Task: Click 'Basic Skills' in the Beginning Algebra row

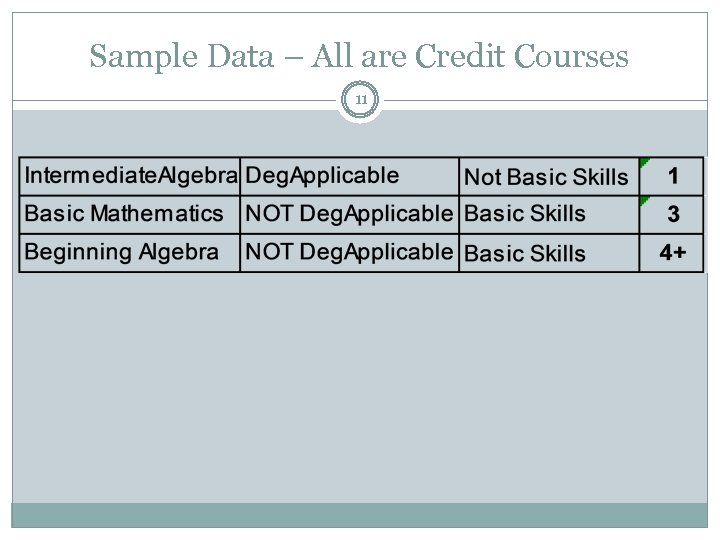Action: [x=548, y=252]
